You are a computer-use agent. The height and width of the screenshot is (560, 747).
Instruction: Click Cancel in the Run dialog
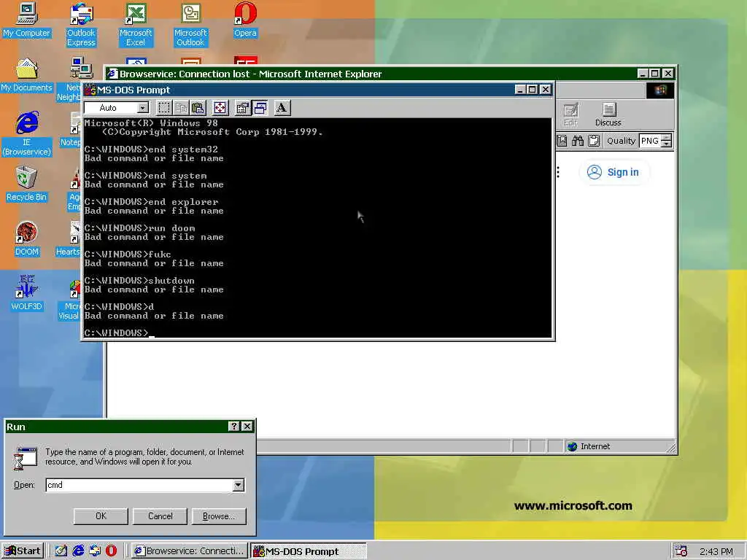[x=160, y=516]
